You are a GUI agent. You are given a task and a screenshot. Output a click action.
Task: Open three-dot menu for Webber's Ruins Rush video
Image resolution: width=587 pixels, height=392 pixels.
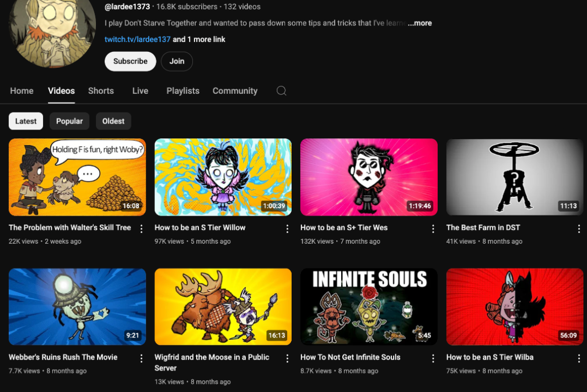click(142, 358)
